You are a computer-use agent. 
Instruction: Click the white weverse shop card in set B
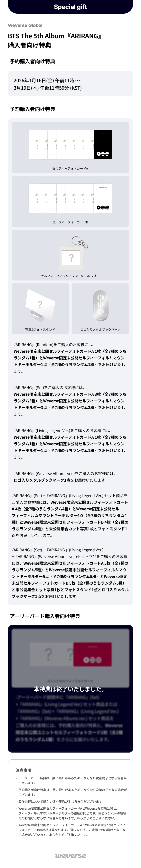(103, 198)
